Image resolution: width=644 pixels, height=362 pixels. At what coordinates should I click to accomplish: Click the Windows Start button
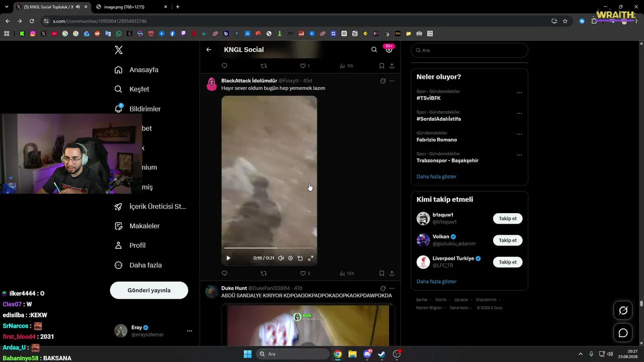[x=248, y=354]
